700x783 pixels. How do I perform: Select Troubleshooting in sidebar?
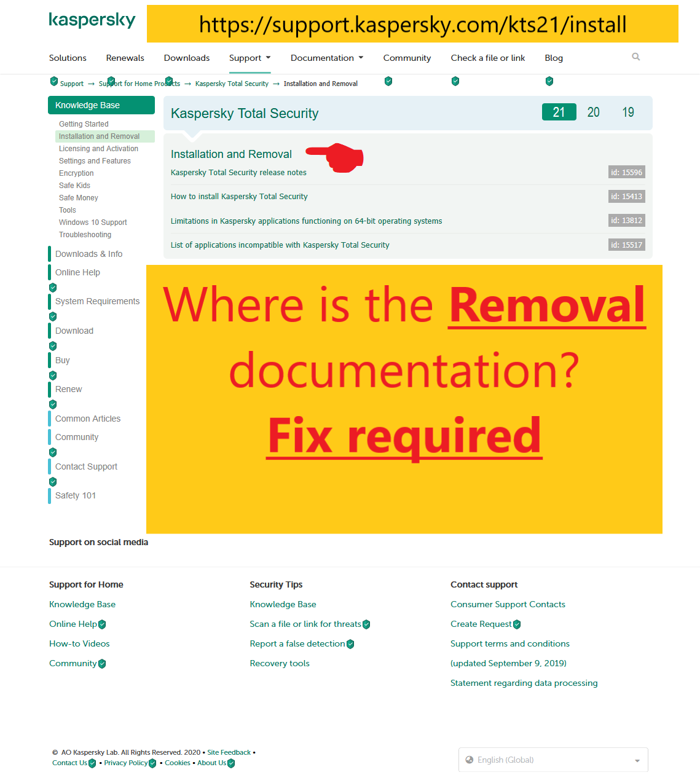pos(85,235)
